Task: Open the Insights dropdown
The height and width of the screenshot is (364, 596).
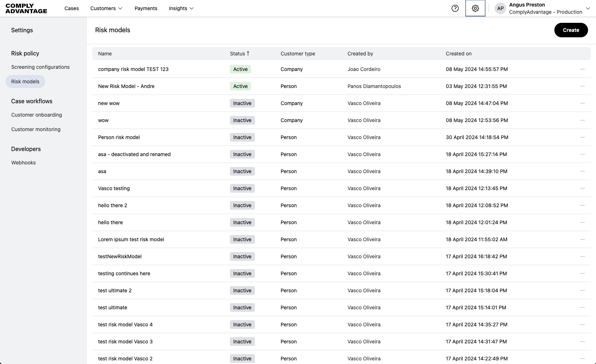Action: (x=181, y=8)
